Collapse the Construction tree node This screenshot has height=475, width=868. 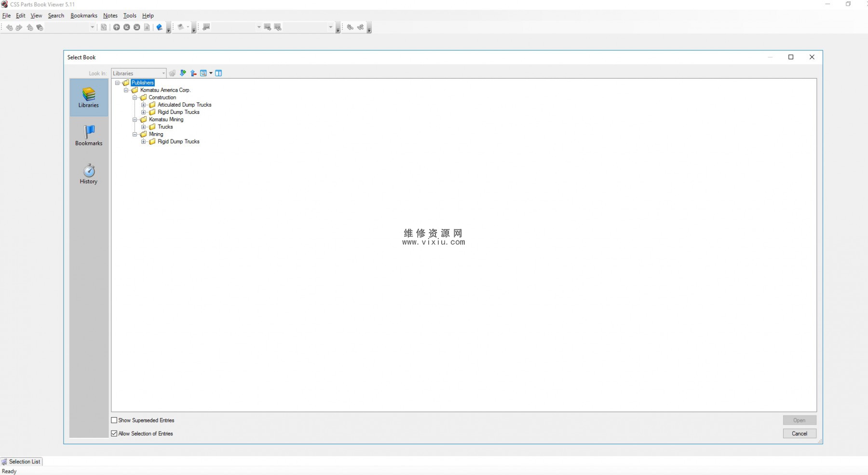pyautogui.click(x=135, y=98)
